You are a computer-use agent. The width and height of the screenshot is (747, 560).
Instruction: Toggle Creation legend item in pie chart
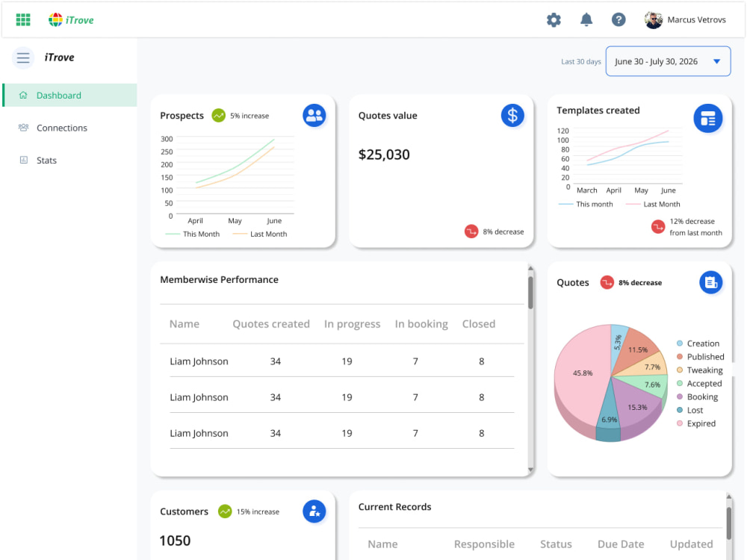(698, 343)
